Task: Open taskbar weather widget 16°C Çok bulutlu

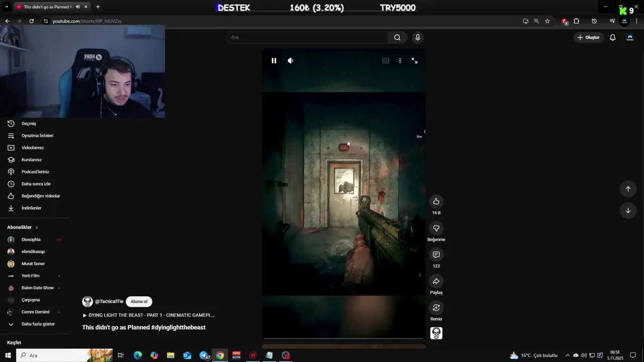Action: coord(533,355)
